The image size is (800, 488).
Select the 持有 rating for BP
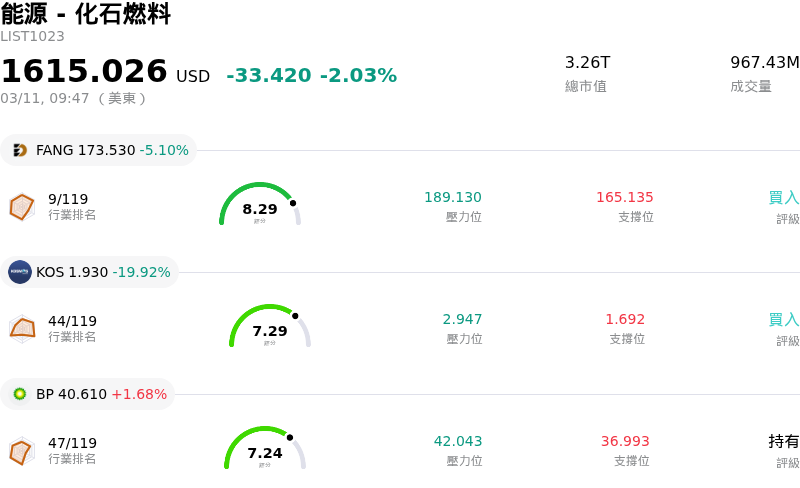pyautogui.click(x=784, y=442)
